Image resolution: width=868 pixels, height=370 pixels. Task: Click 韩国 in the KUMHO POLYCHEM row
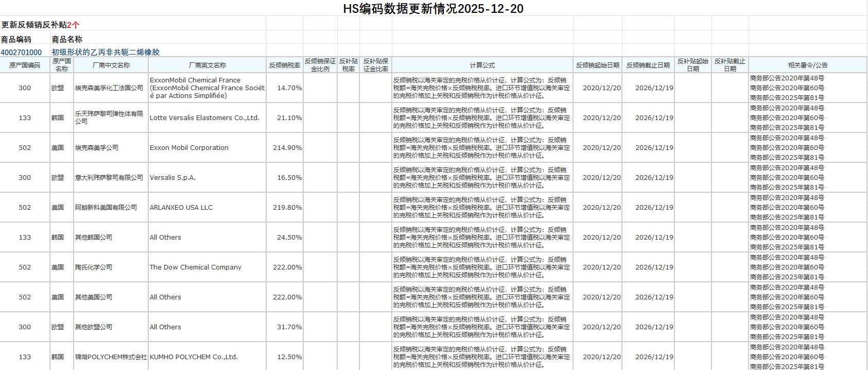click(62, 357)
